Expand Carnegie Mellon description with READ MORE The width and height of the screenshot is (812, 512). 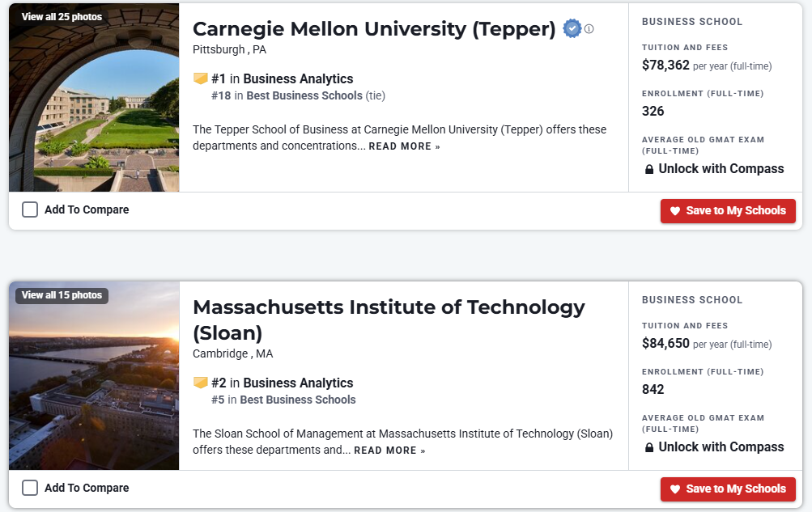(404, 146)
